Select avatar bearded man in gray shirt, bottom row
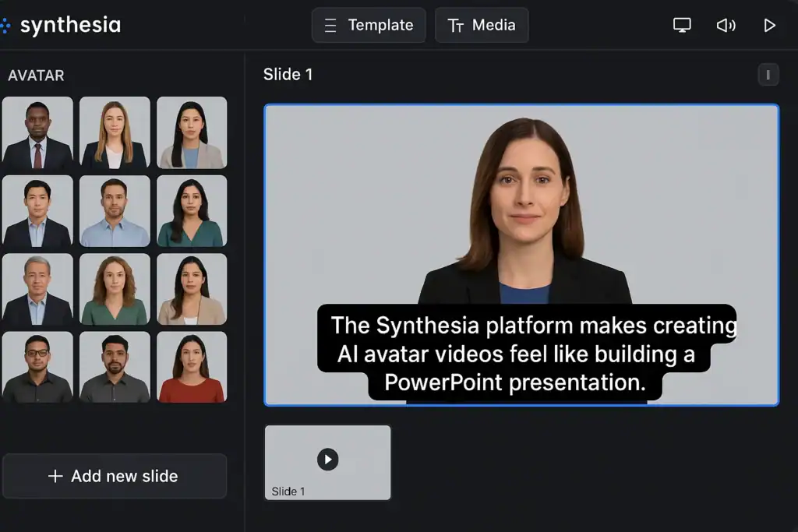Screen dimensions: 798x532 click(115, 367)
